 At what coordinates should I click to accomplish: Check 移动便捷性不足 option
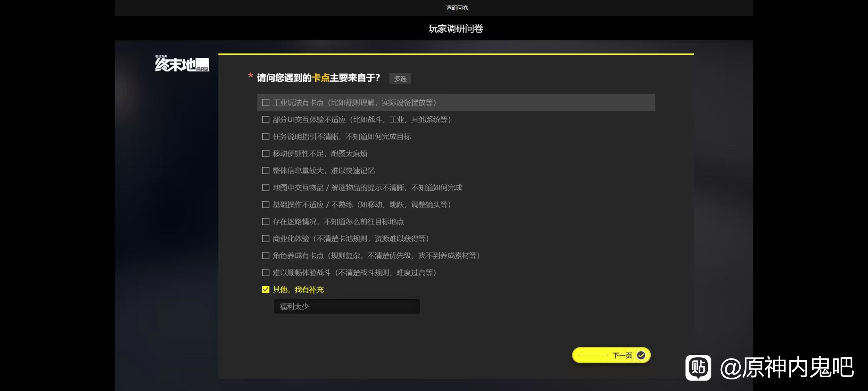coord(266,154)
